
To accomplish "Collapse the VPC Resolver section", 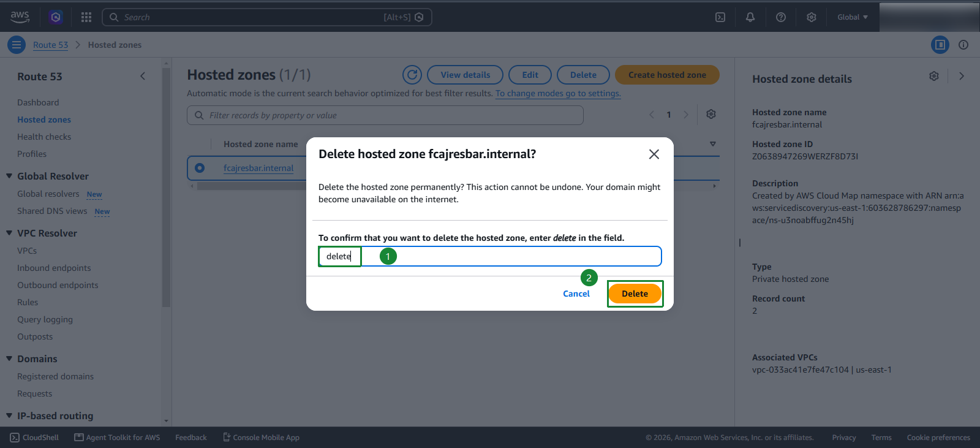I will [x=9, y=233].
